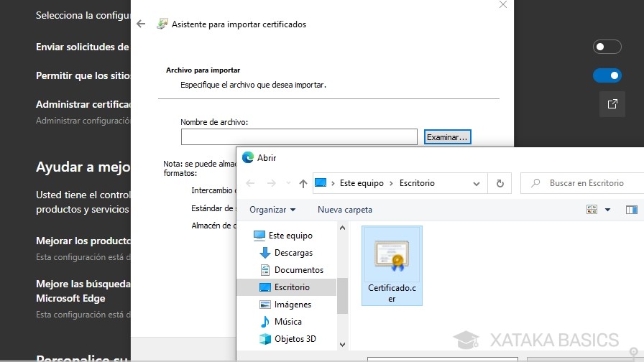Screen dimensions: 644x362
Task: Change the file view layout icon
Action: coord(592,210)
